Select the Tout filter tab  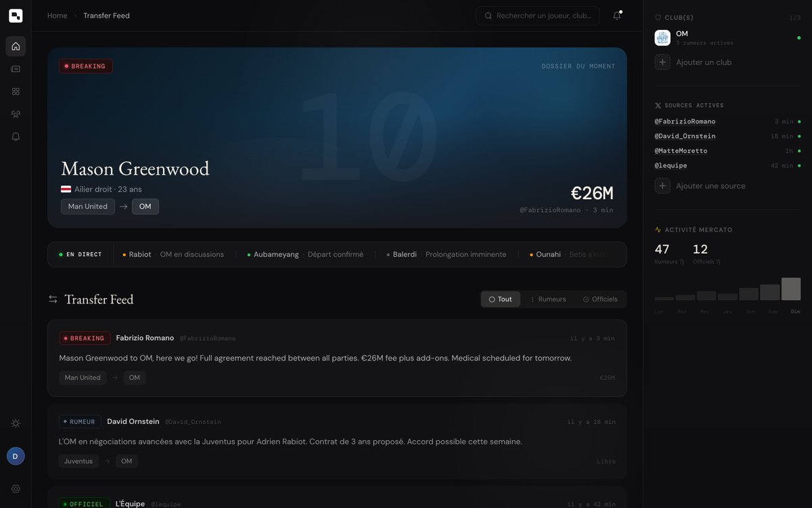pyautogui.click(x=501, y=299)
